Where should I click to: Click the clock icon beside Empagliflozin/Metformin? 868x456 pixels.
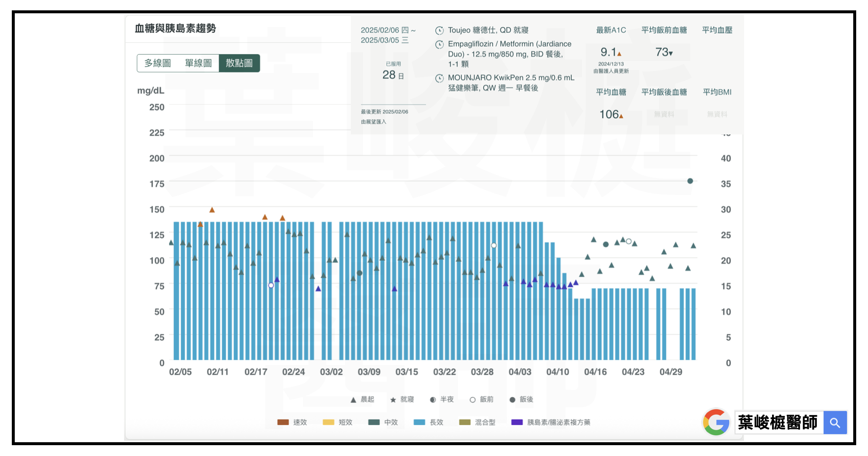tap(439, 45)
